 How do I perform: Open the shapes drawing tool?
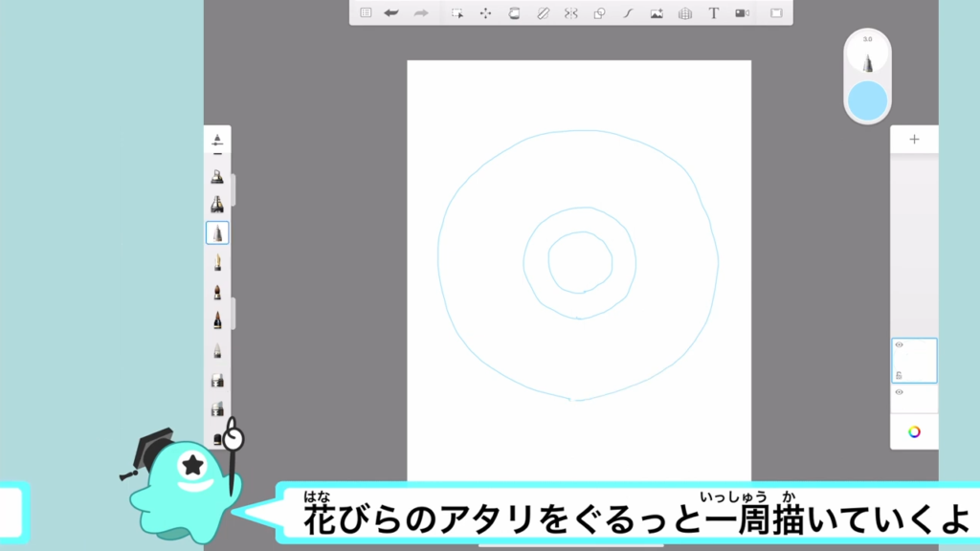(599, 13)
